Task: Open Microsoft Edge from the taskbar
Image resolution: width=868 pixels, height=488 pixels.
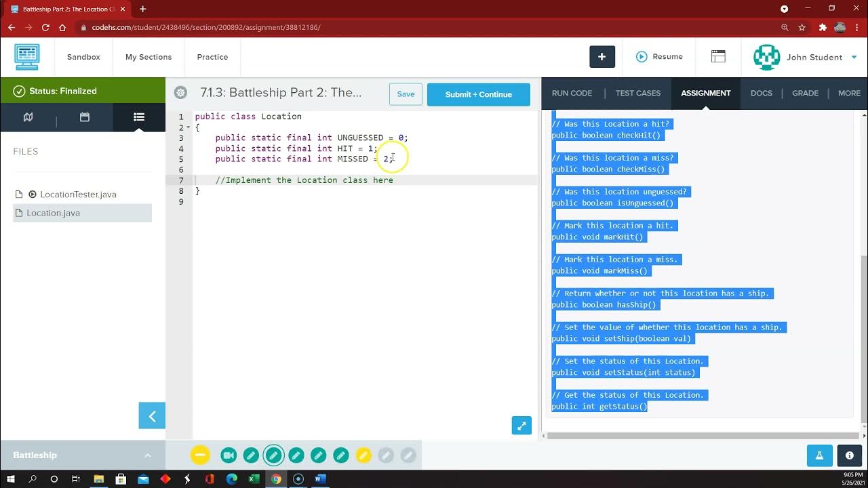Action: tap(231, 479)
